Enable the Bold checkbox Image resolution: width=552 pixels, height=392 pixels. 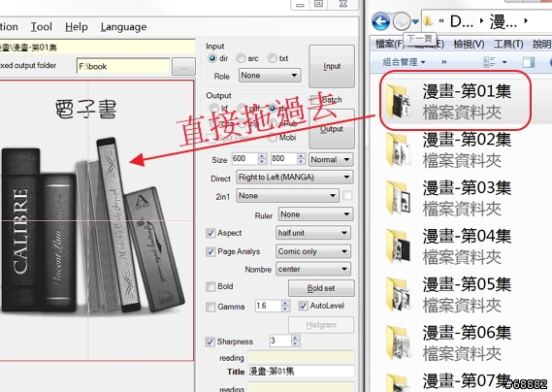pyautogui.click(x=211, y=286)
